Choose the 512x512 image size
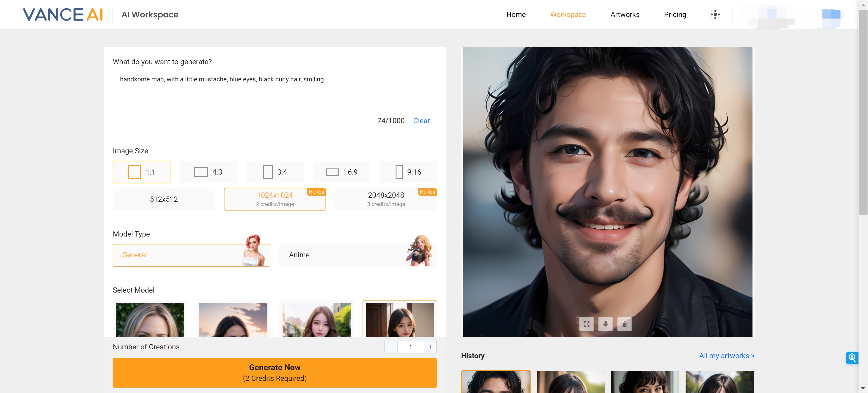 pos(164,199)
